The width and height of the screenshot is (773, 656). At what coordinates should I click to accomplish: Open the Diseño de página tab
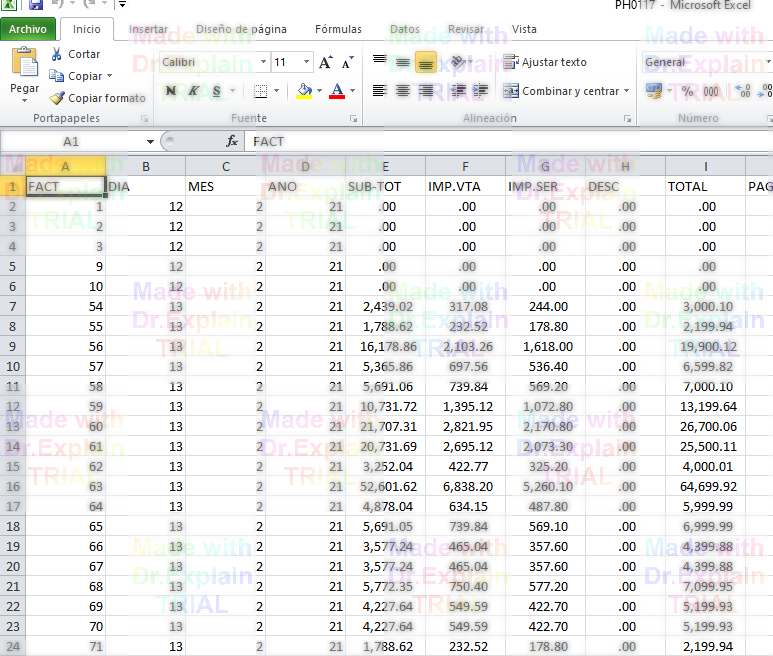coord(241,29)
